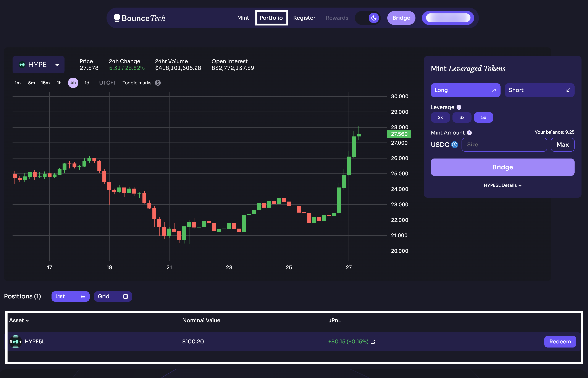Screen dimensions: 588x378
Task: Click the HYPE5L token icon
Action: [16, 342]
